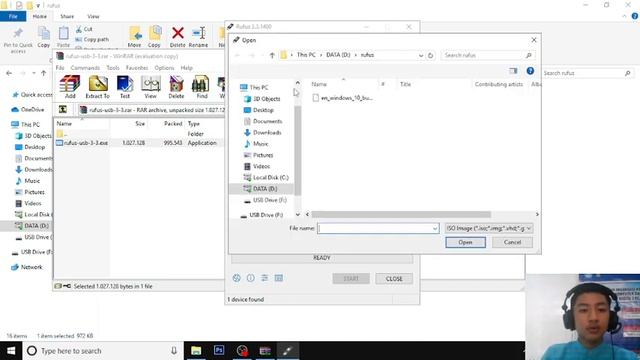This screenshot has width=640, height=360.
Task: Click Contributing artists column header
Action: point(499,84)
